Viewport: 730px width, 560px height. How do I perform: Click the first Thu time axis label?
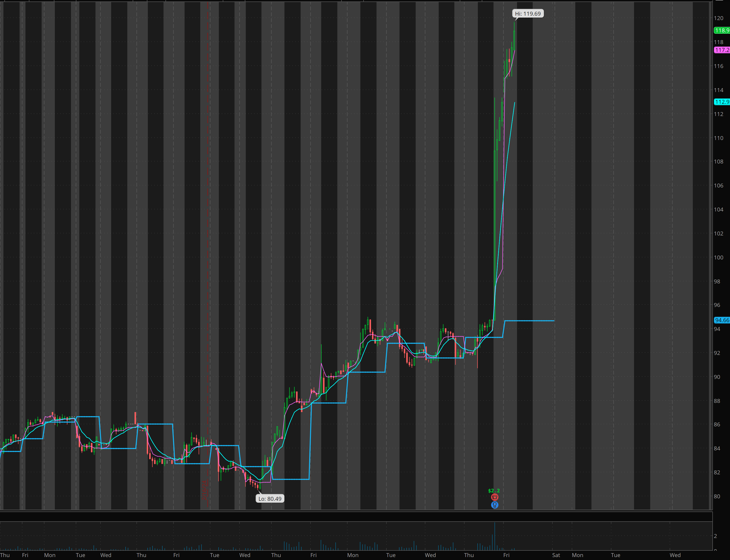(5, 555)
